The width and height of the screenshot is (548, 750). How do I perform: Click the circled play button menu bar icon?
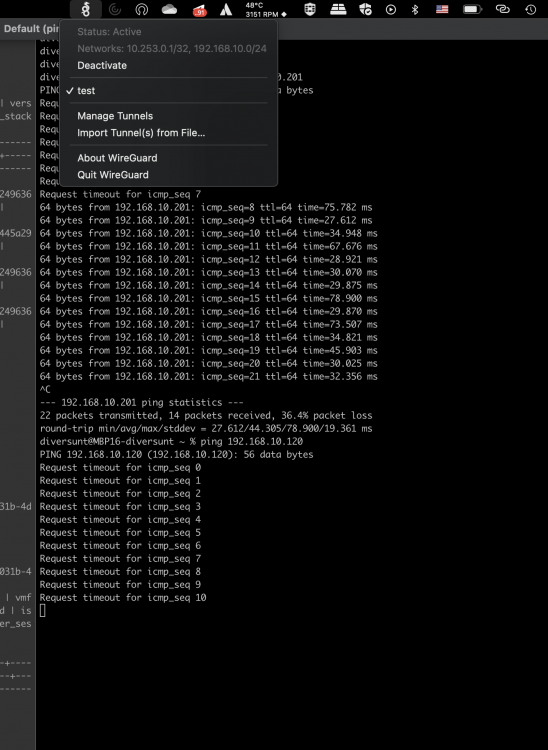point(391,9)
